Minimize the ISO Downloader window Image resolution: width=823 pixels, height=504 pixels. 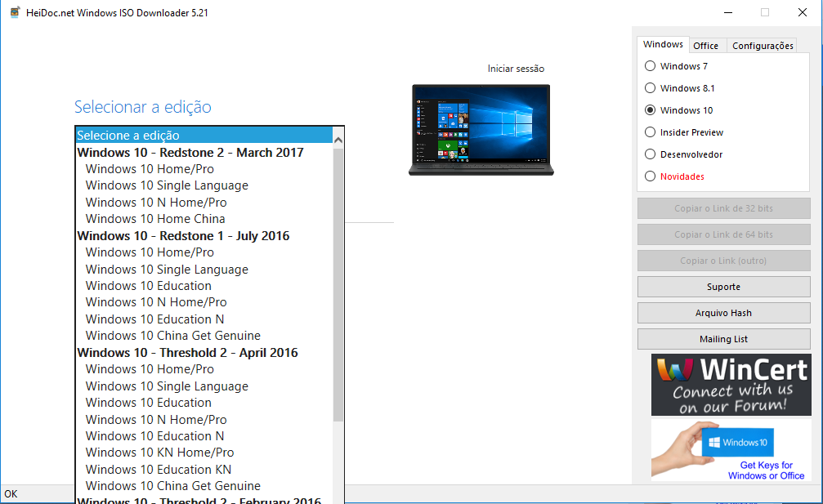pyautogui.click(x=728, y=12)
